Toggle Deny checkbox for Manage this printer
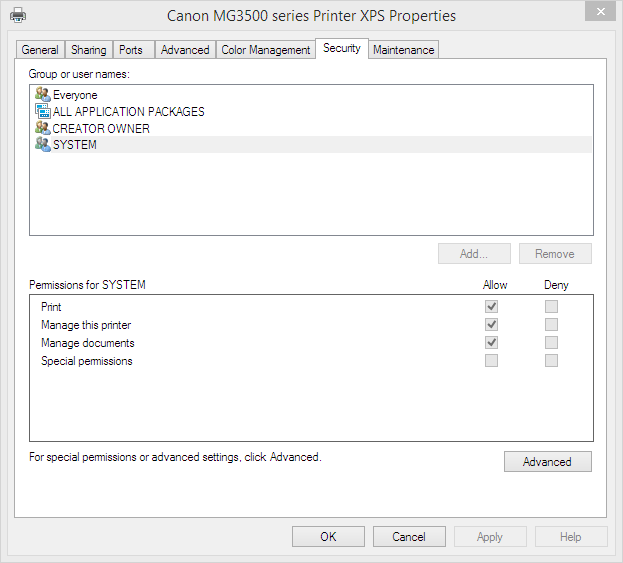This screenshot has height=563, width=623. coord(551,325)
